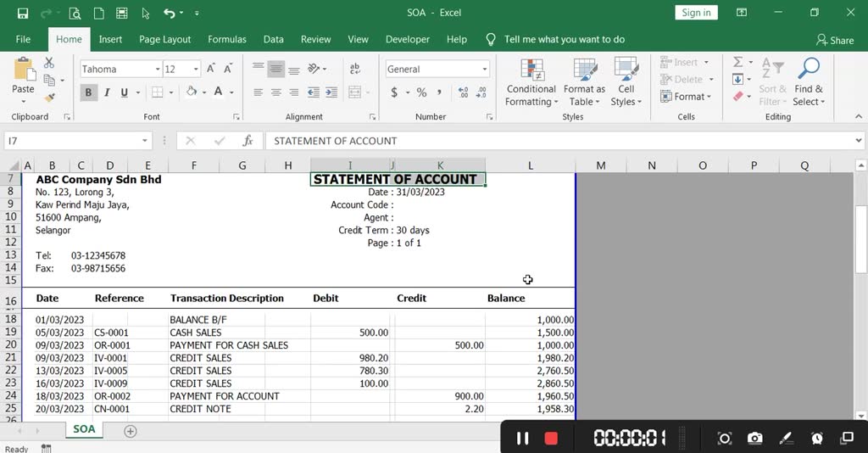868x453 pixels.
Task: Switch to the Developer tab
Action: pyautogui.click(x=408, y=39)
